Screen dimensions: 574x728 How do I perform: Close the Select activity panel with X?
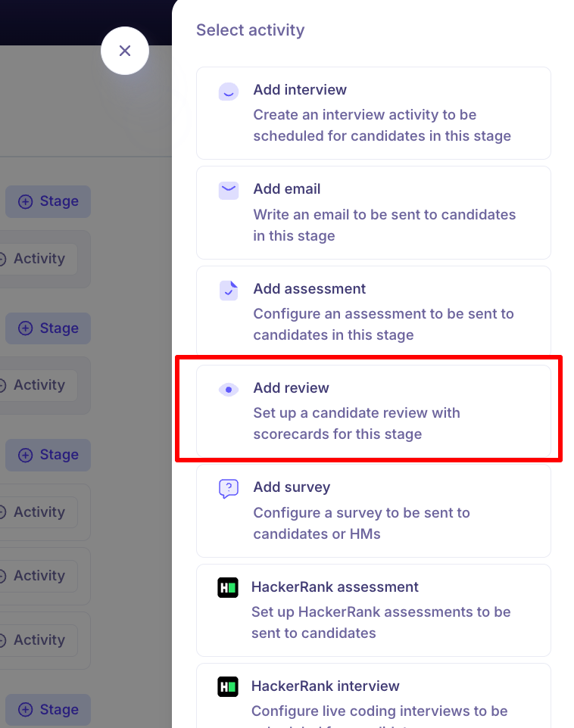click(x=125, y=51)
